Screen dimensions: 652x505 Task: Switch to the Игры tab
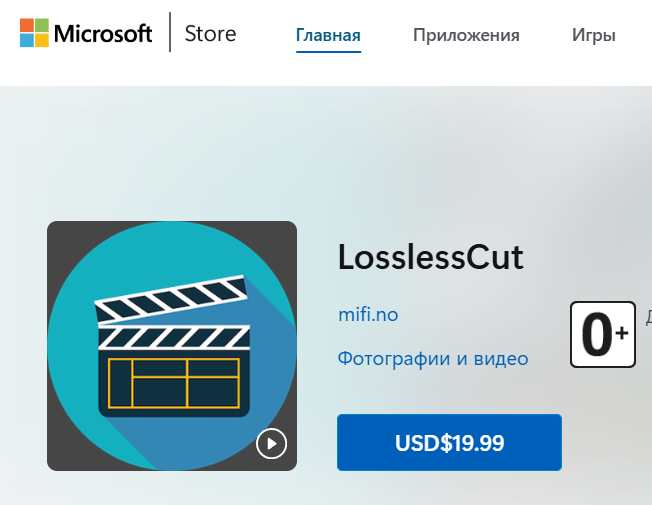coord(594,35)
